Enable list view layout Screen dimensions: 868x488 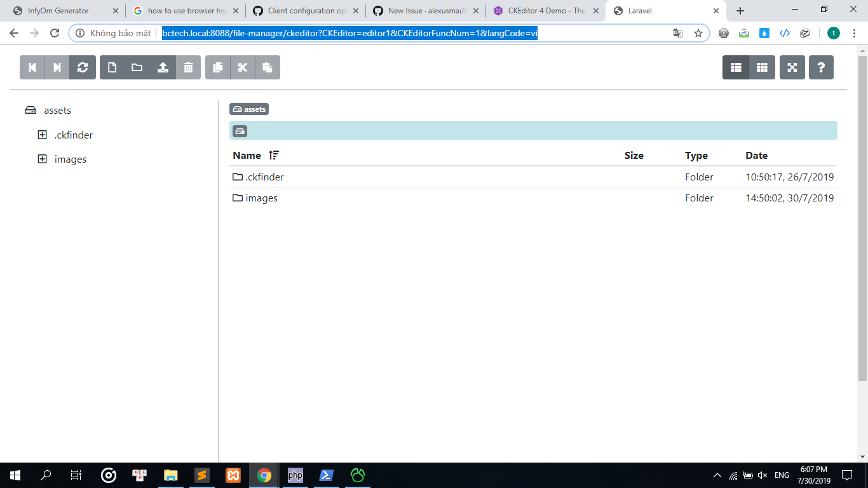tap(736, 67)
